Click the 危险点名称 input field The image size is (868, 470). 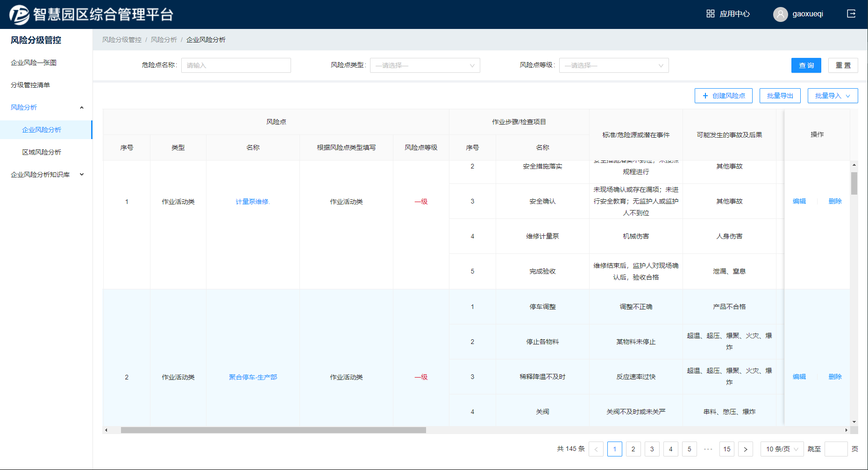236,65
